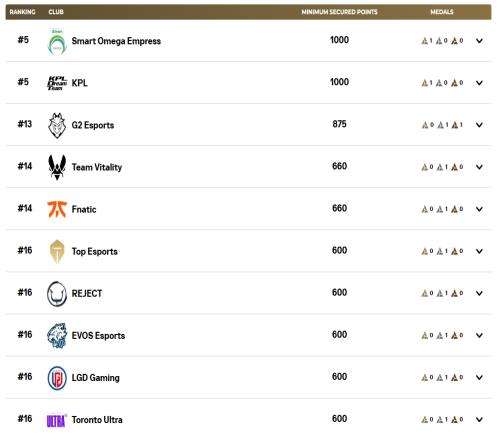Click the G2 Esports samurai logo
Viewport: 500px width, 440px height.
(x=57, y=125)
